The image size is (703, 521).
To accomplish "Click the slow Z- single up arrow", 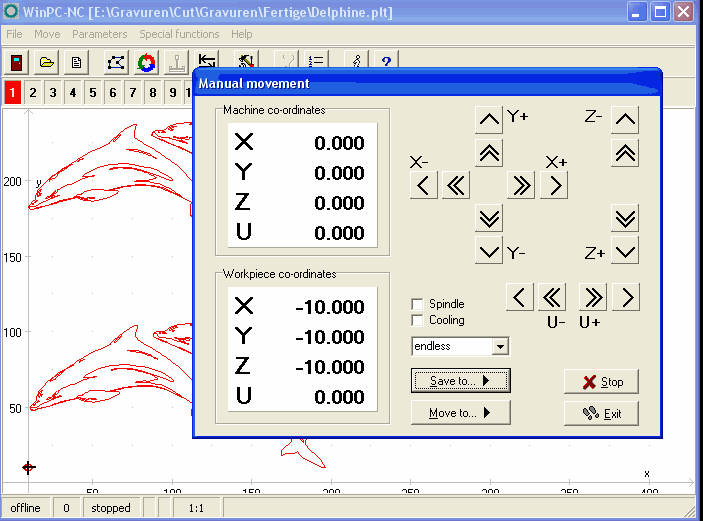I will click(x=625, y=121).
